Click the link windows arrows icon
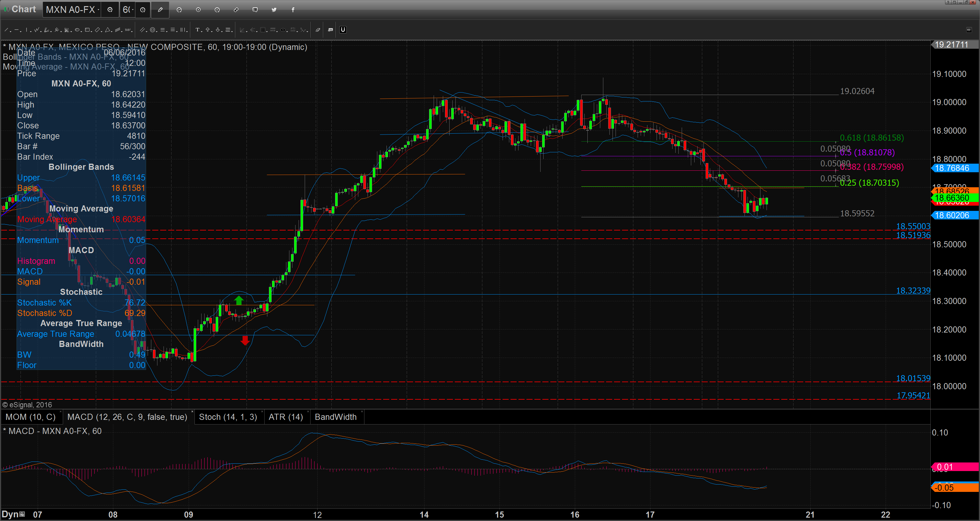 tap(236, 10)
